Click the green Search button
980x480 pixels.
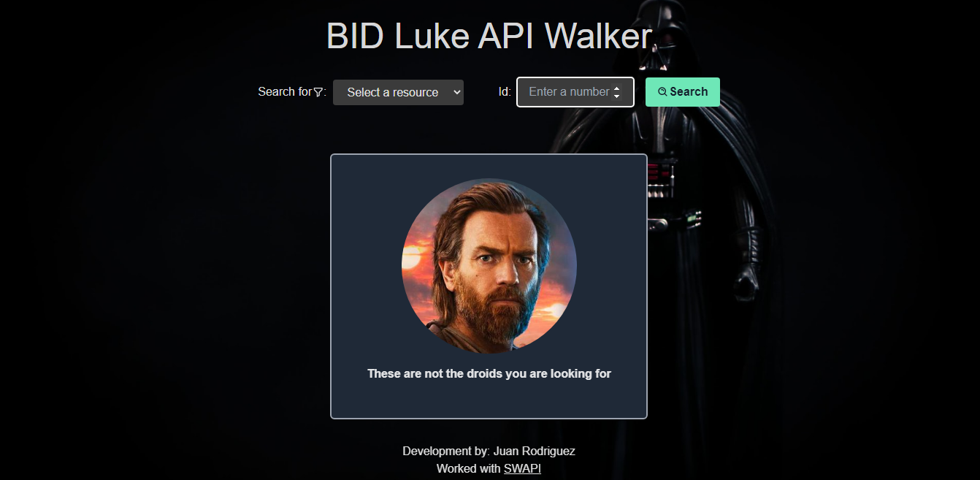coord(683,92)
